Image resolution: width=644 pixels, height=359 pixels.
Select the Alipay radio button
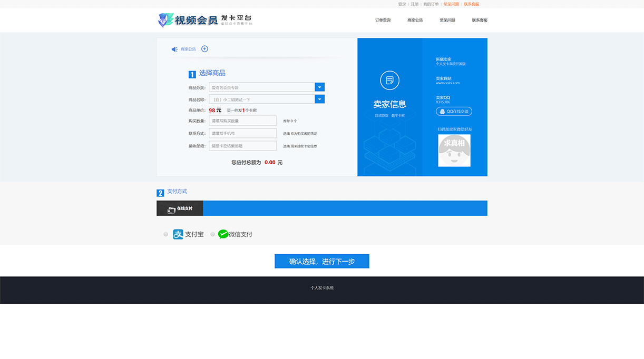[x=165, y=234]
